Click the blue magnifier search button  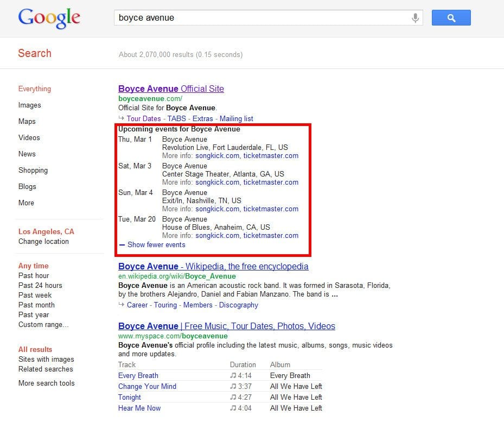[451, 18]
